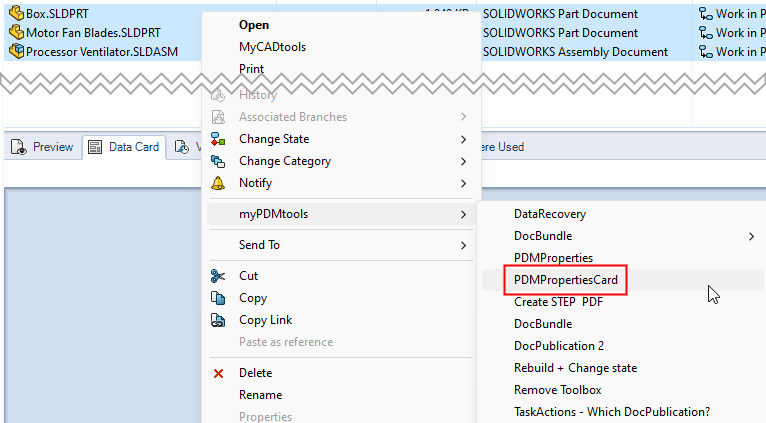Click Open at top of context menu
Viewport: 766px width, 423px height.
pos(254,25)
